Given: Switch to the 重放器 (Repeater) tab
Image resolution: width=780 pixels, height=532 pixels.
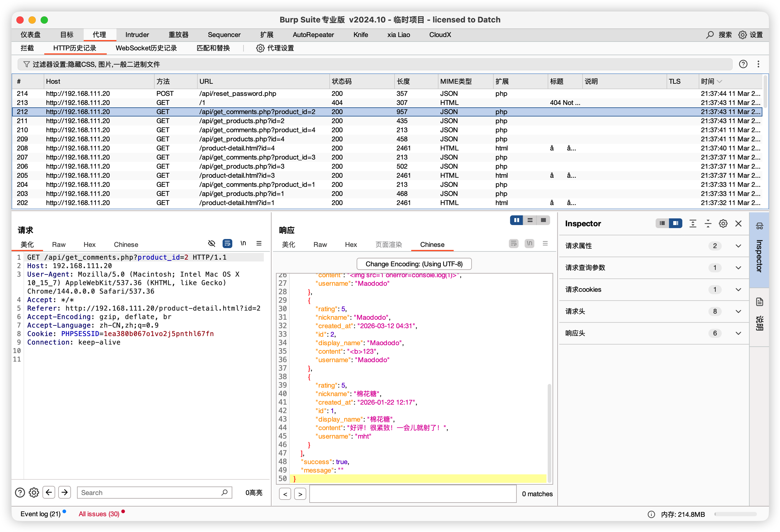Looking at the screenshot, I should [178, 35].
